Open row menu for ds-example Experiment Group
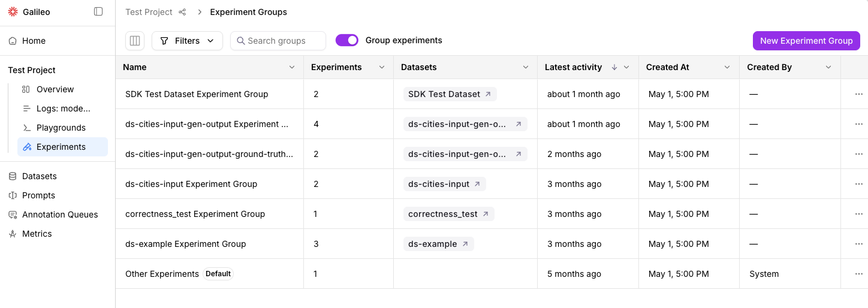 point(858,244)
